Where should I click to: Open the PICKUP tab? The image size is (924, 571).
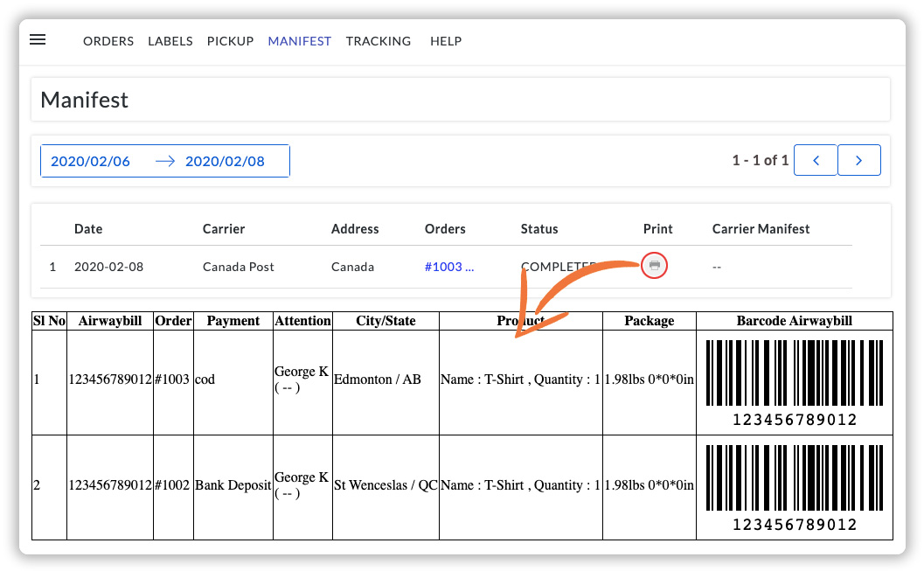pos(230,41)
